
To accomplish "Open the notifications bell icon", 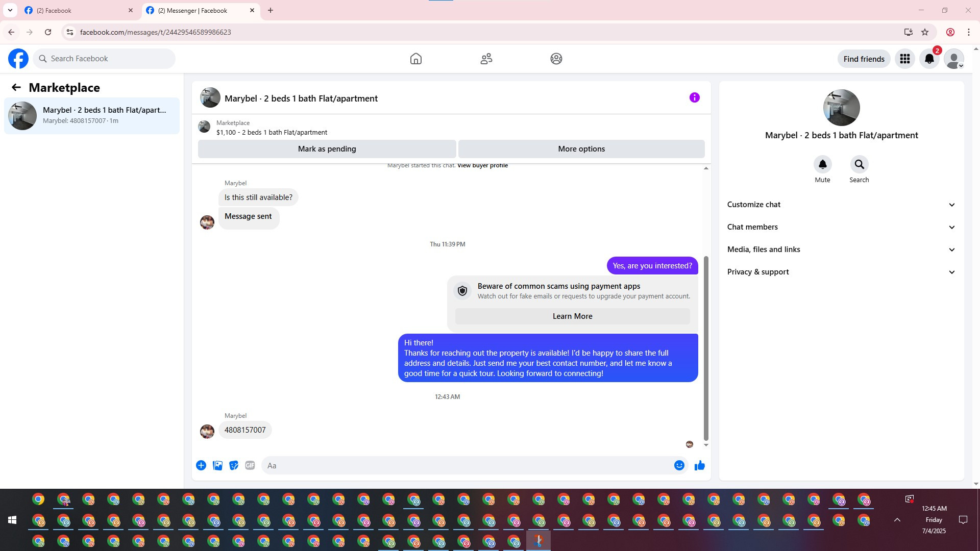I will click(929, 59).
